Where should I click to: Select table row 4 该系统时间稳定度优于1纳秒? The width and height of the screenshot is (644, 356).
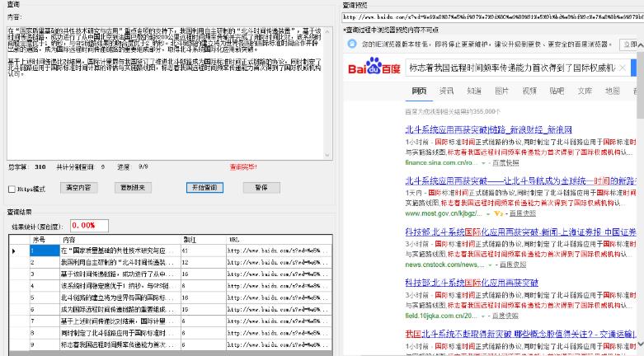tap(171, 286)
